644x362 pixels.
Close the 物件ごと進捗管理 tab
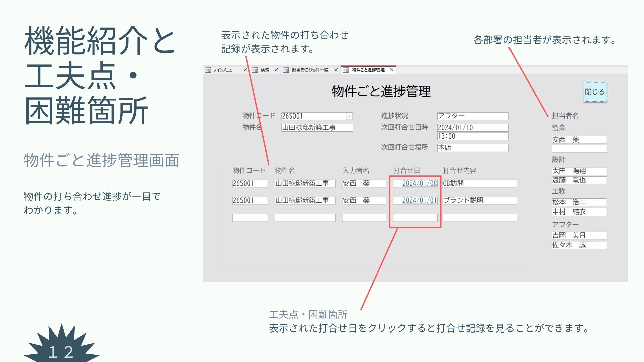(391, 70)
